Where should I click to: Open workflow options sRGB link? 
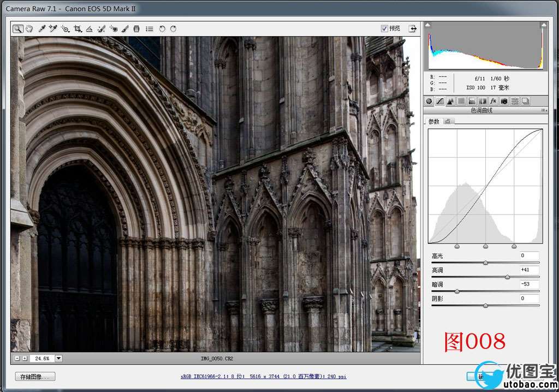(x=263, y=377)
